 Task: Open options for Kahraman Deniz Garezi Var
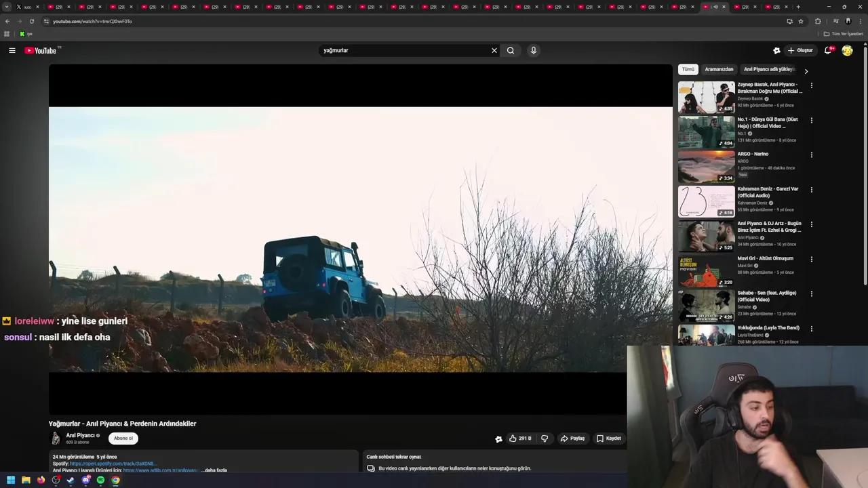pos(811,190)
